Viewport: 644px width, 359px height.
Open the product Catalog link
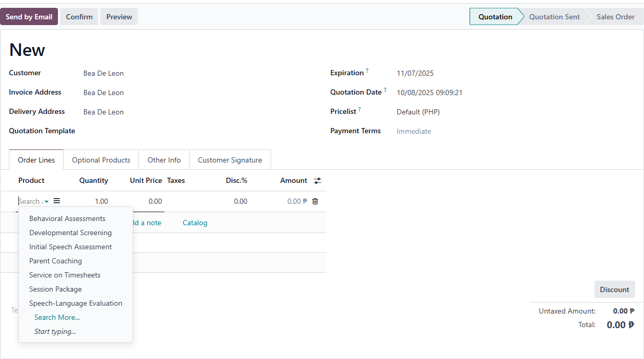195,223
